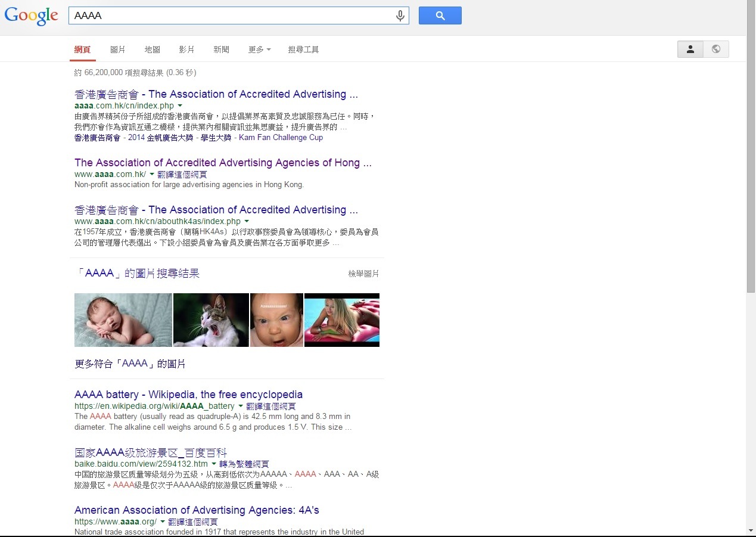Screen dimensions: 756x537
Task: Toggle personal results with the person icon
Action: coord(690,49)
